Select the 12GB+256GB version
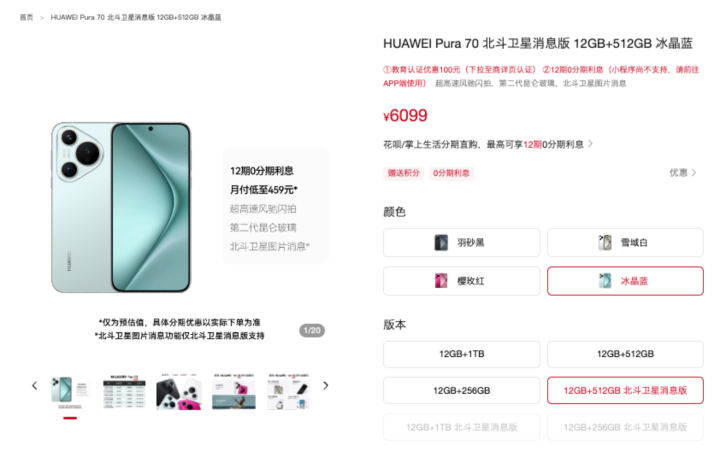 coord(461,390)
